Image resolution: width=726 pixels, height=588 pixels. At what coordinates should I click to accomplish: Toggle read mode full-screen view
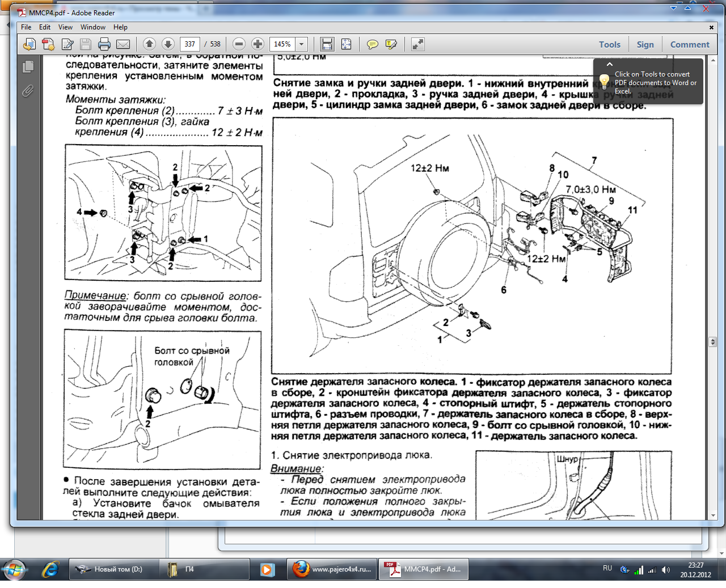418,44
